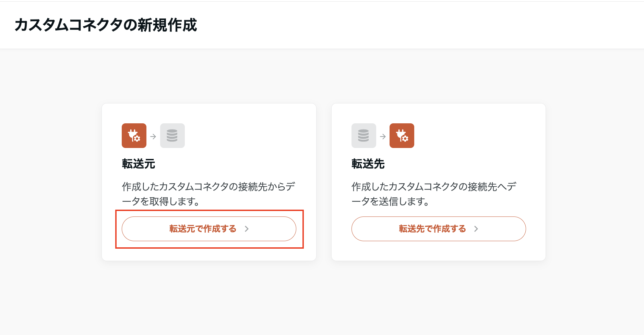Click the gray database icon in 転送先 card
The width and height of the screenshot is (644, 335).
[x=363, y=136]
